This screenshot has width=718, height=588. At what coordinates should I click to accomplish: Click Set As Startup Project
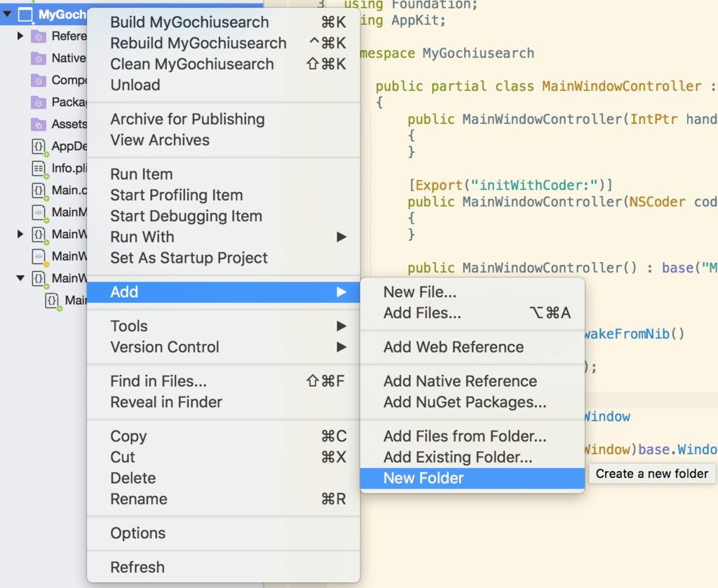(189, 258)
